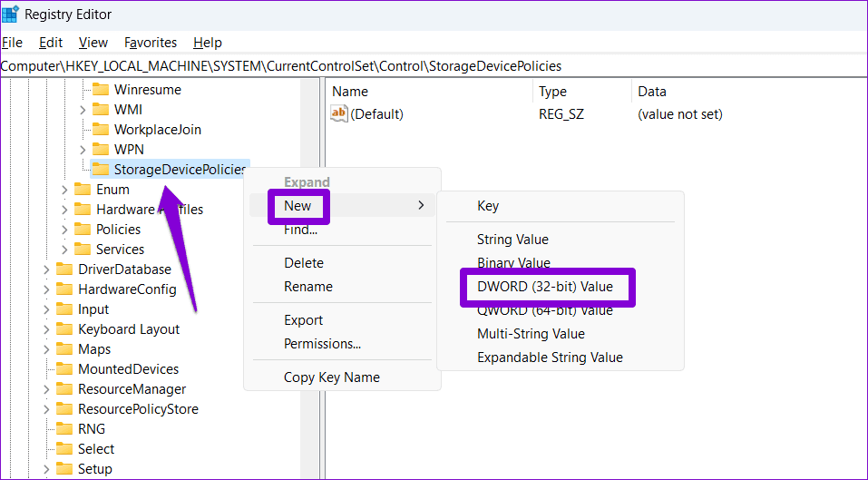Click the Type column header
Image resolution: width=868 pixels, height=480 pixels.
581,92
